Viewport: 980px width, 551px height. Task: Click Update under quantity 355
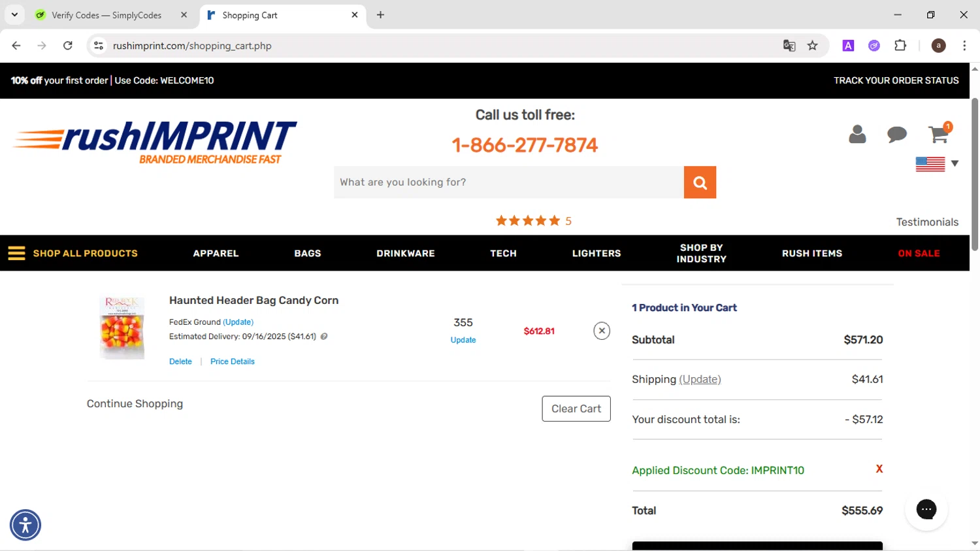pos(463,340)
